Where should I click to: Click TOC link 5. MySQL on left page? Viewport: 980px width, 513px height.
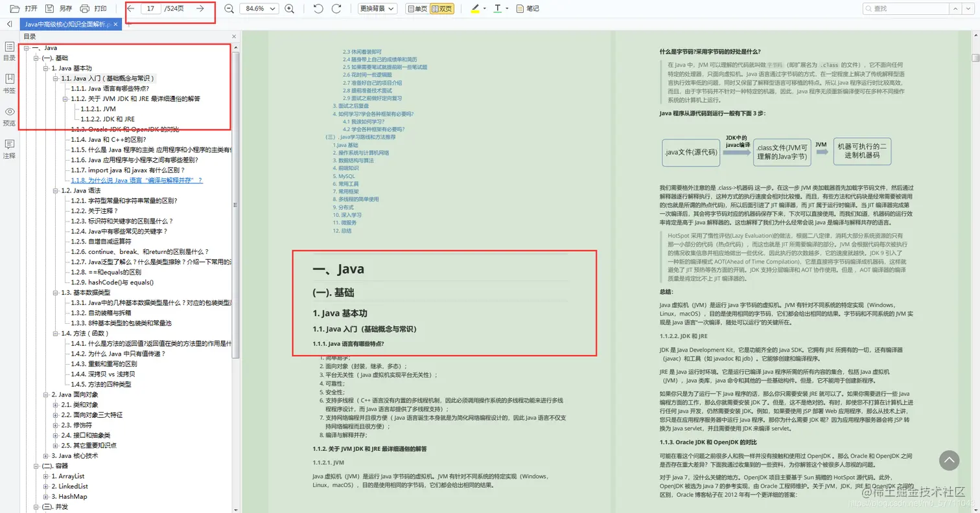344,176
